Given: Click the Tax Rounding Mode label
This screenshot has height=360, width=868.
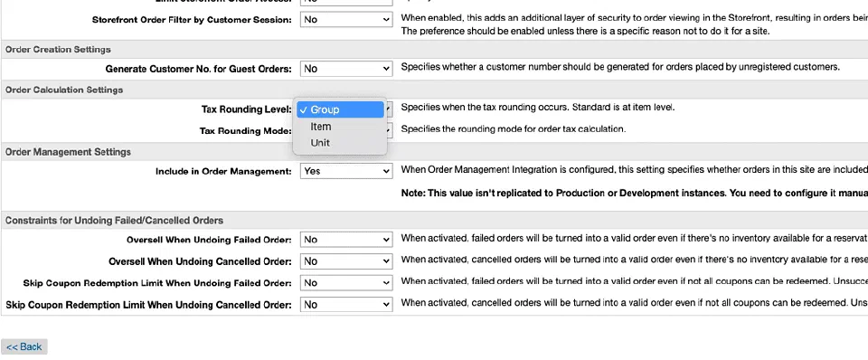Looking at the screenshot, I should (246, 131).
